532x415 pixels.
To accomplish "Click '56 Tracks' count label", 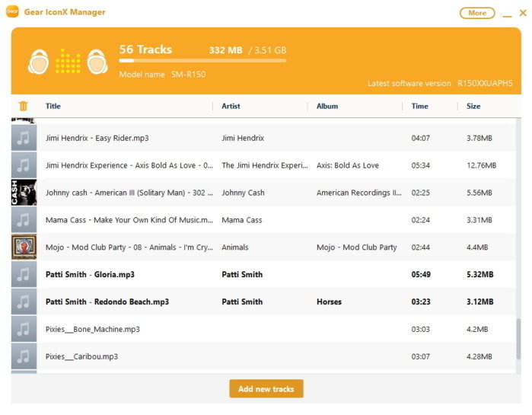I will [x=145, y=49].
